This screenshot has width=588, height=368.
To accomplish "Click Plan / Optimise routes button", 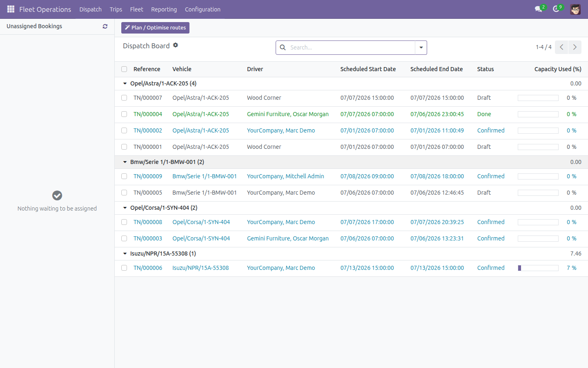I will (155, 27).
